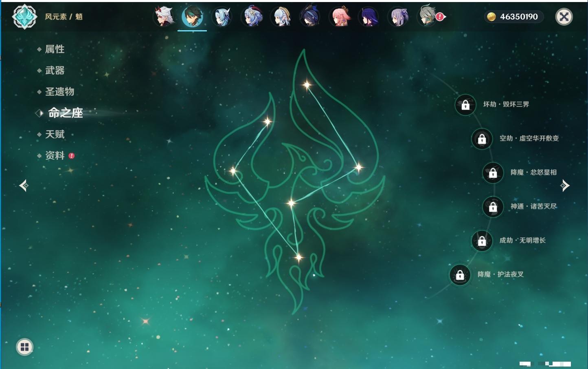Click the 风元素 / 魈 title text
Viewport: 588px width, 369px height.
point(64,17)
